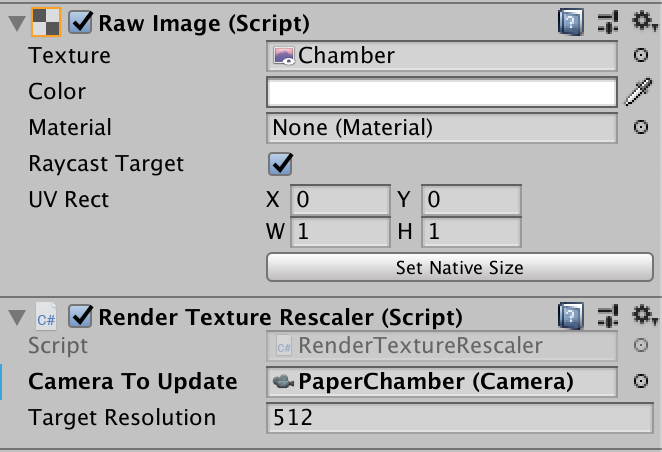Click the Color eyedropper picker icon
Screen dimensions: 662x452
[638, 92]
